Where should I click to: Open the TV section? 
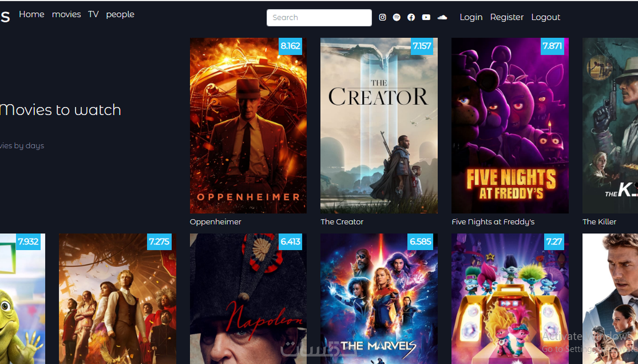pos(93,14)
